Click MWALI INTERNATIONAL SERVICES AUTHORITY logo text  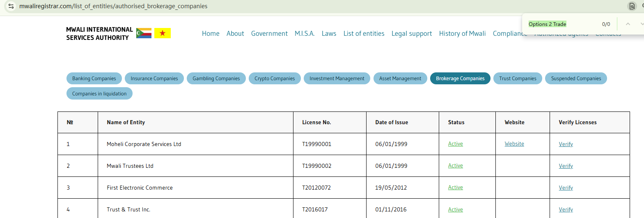point(99,34)
